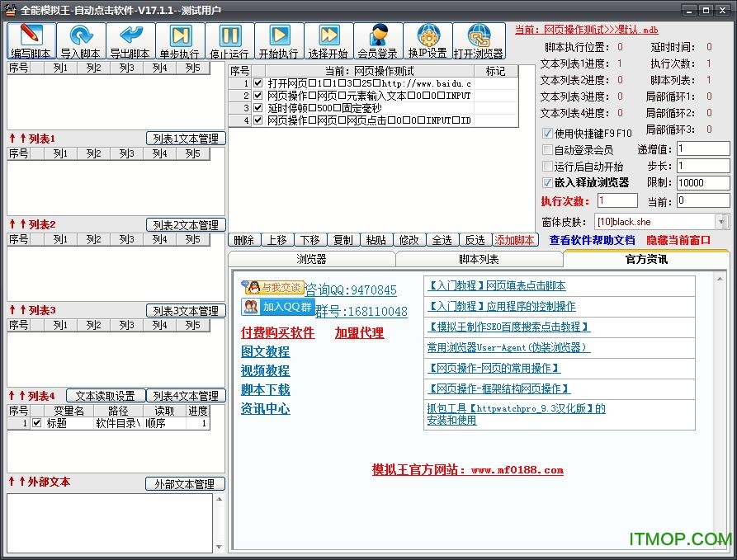Click 列表2文本管理 button
This screenshot has width=737, height=560.
click(x=186, y=225)
